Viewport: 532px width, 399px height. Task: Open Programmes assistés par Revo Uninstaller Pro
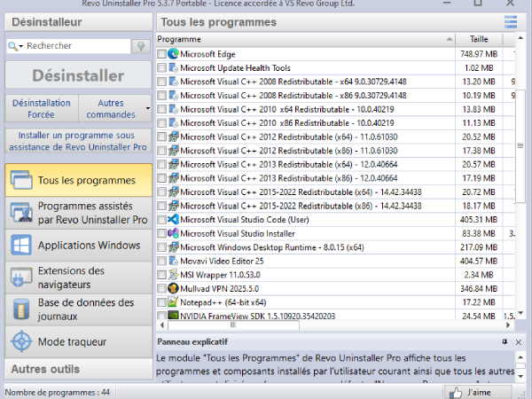[x=78, y=213]
